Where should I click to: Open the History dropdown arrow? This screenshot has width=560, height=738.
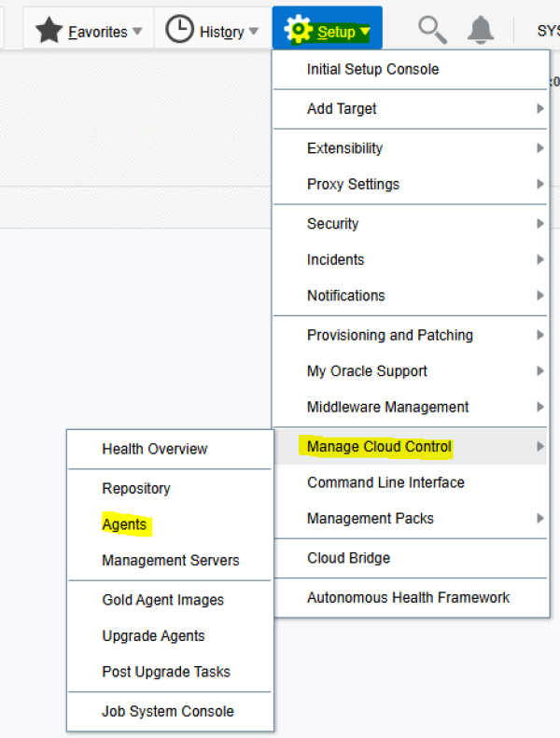pos(254,32)
